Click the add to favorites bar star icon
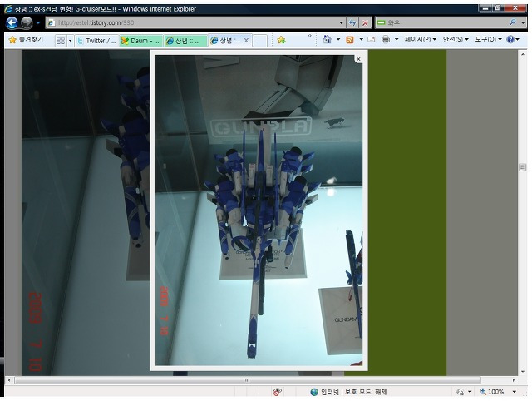Viewport: 532px width, 401px height. pyautogui.click(x=281, y=40)
